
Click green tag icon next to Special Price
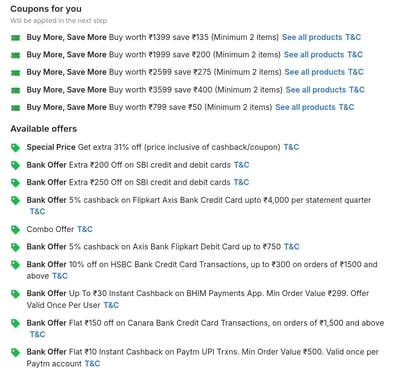point(15,148)
